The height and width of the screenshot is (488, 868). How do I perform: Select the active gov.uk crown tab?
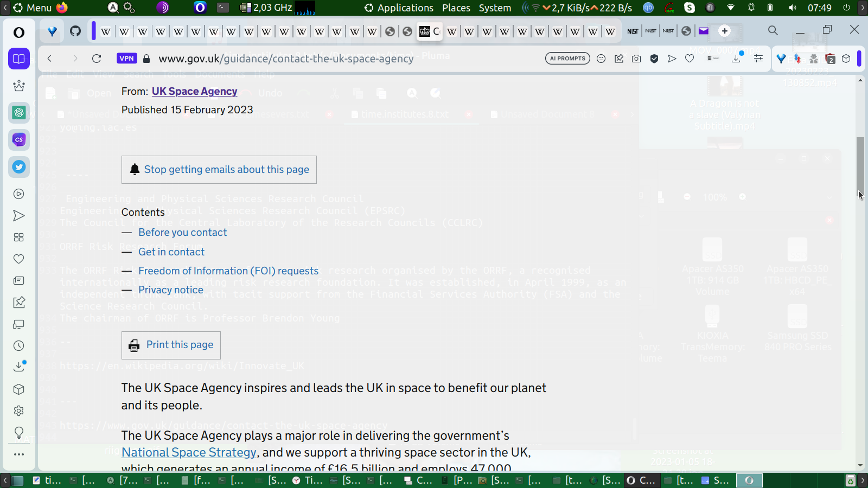[430, 31]
